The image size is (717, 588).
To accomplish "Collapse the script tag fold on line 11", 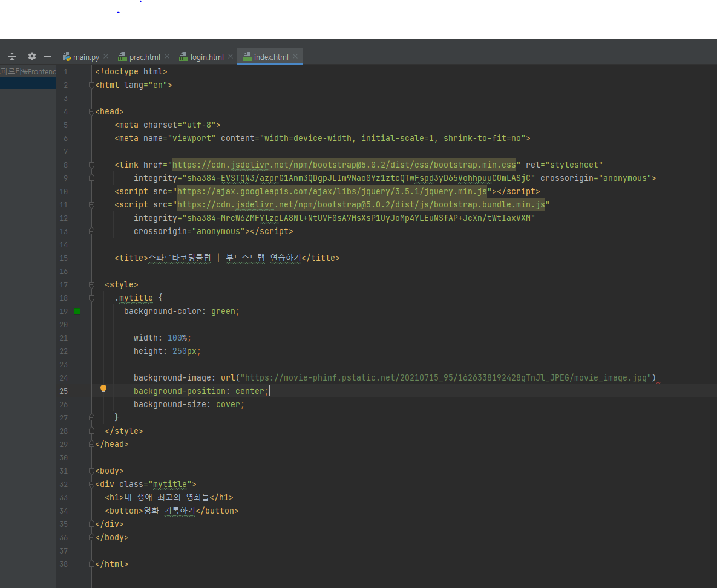I will click(91, 205).
